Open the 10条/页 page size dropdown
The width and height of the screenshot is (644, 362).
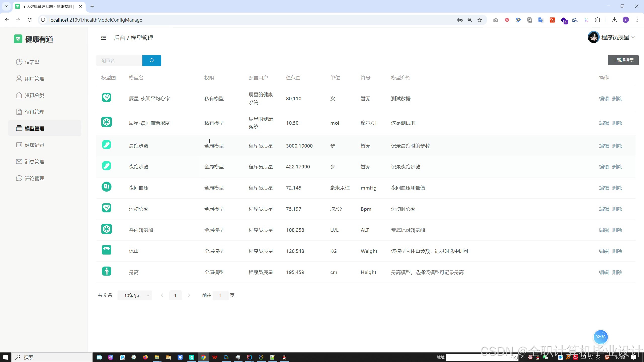[x=135, y=295]
